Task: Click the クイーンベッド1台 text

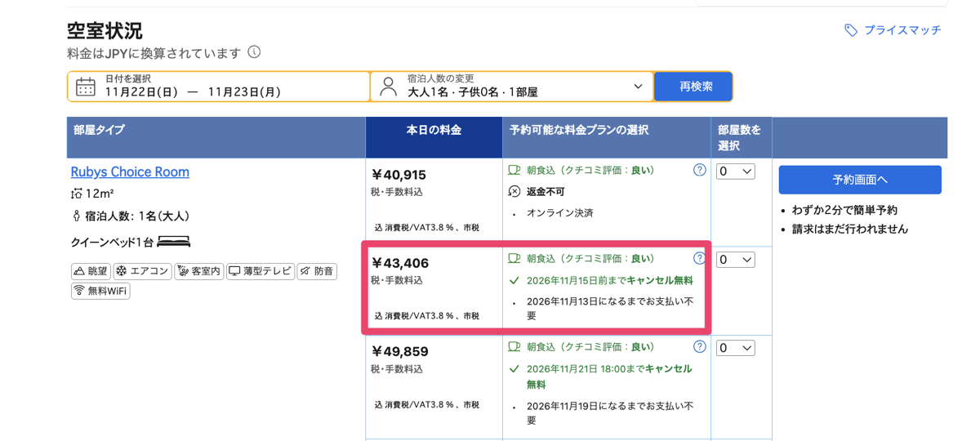Action: [x=112, y=243]
